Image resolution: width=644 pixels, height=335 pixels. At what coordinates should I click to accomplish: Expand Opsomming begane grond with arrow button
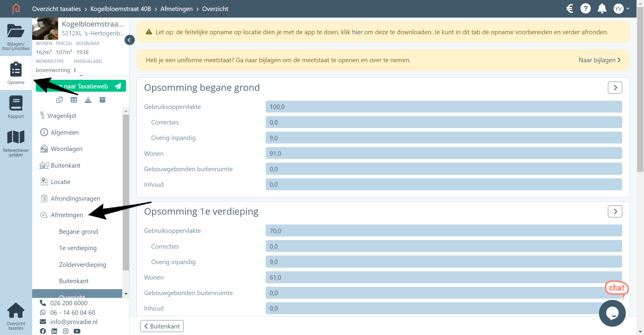pos(615,88)
